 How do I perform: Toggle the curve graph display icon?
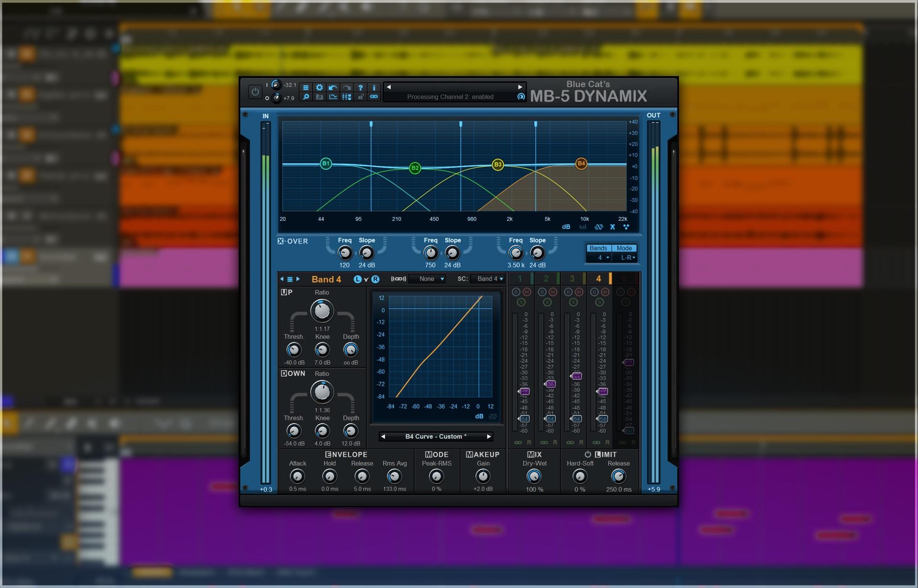click(x=333, y=97)
